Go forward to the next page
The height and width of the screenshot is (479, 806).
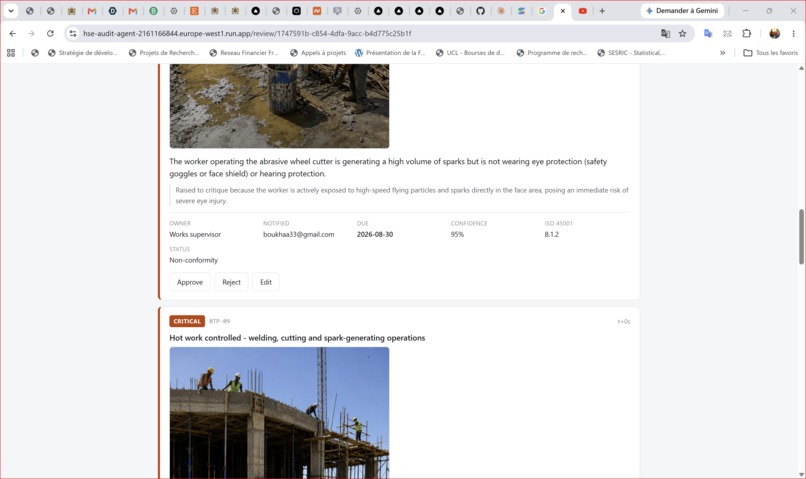point(31,33)
